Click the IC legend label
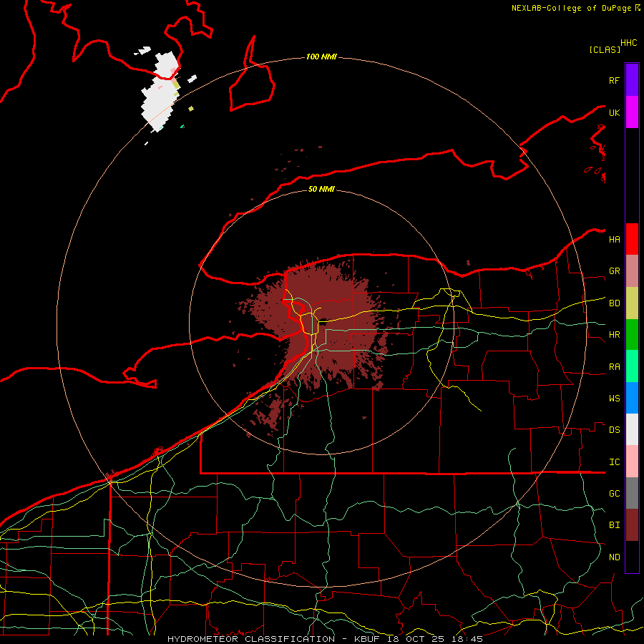The height and width of the screenshot is (644, 644). click(614, 462)
